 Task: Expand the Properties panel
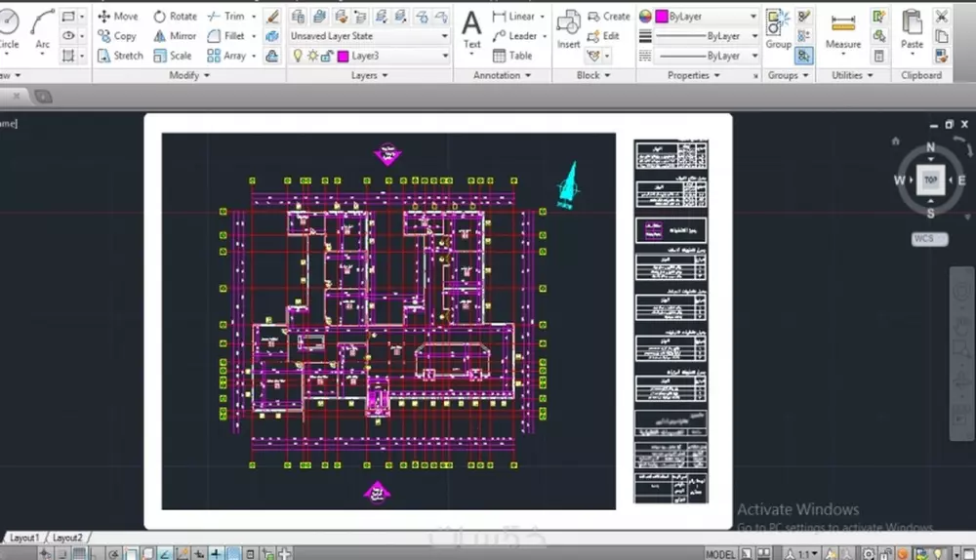point(693,75)
